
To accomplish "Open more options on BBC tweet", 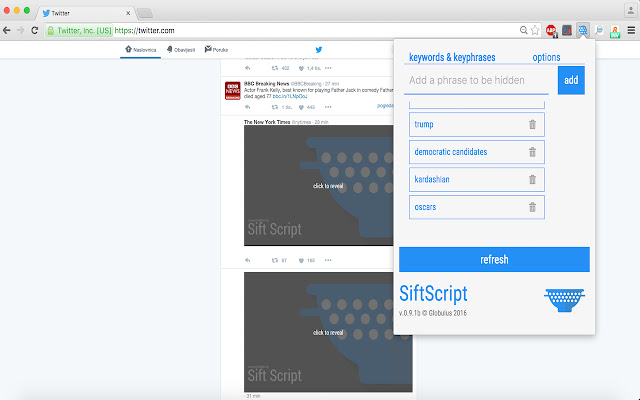I will tap(328, 107).
